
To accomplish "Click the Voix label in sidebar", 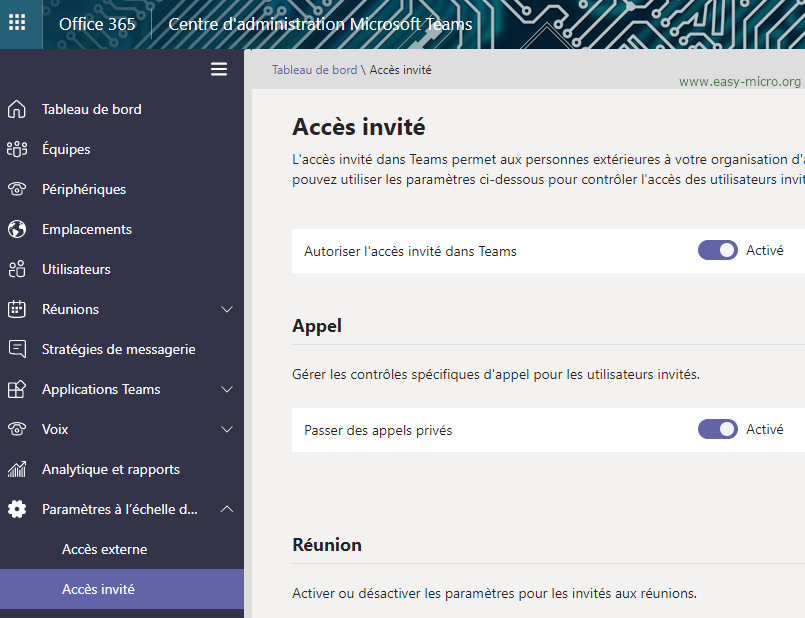I will [x=55, y=429].
